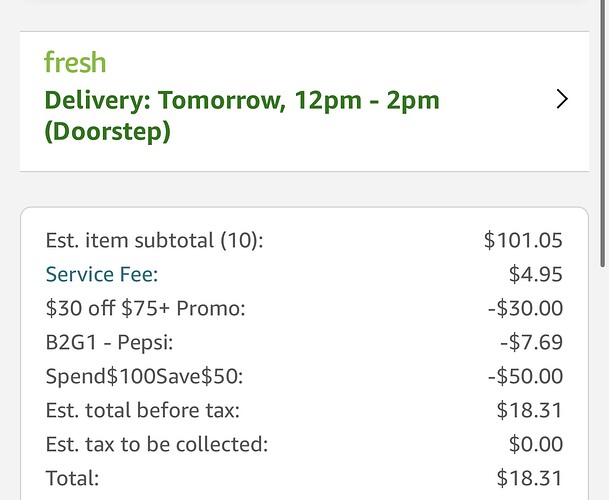
Task: Click the Est. total before tax label
Action: coord(143,410)
